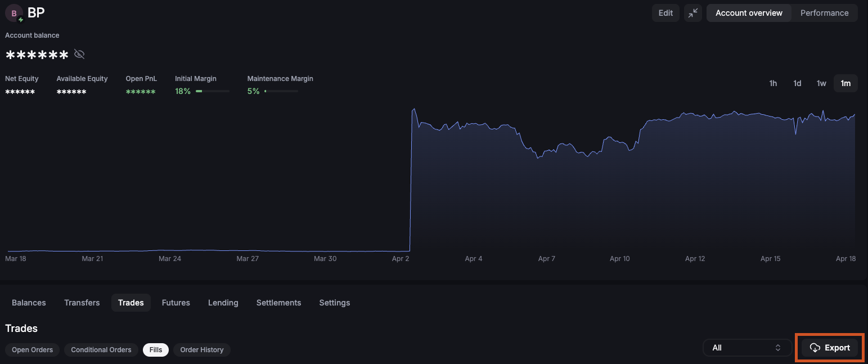Go to the Futures tab
The width and height of the screenshot is (868, 364).
click(x=176, y=303)
